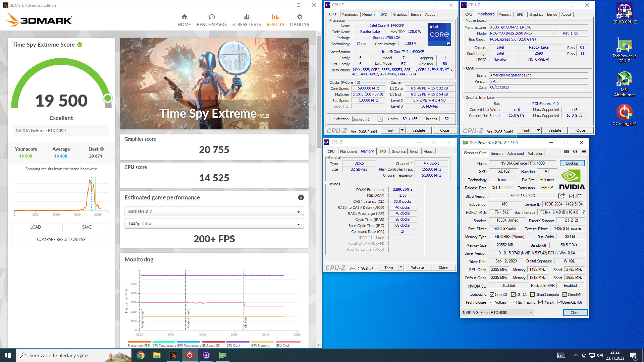Viewport: 644px width, 362px height.
Task: Click COMPARE RESULT ONLINE
Action: 61,240
